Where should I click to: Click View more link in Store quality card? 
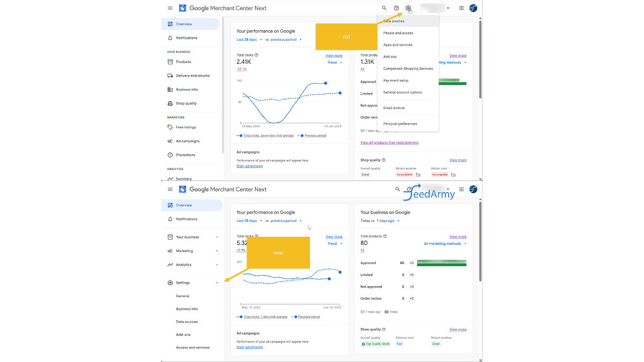(458, 329)
